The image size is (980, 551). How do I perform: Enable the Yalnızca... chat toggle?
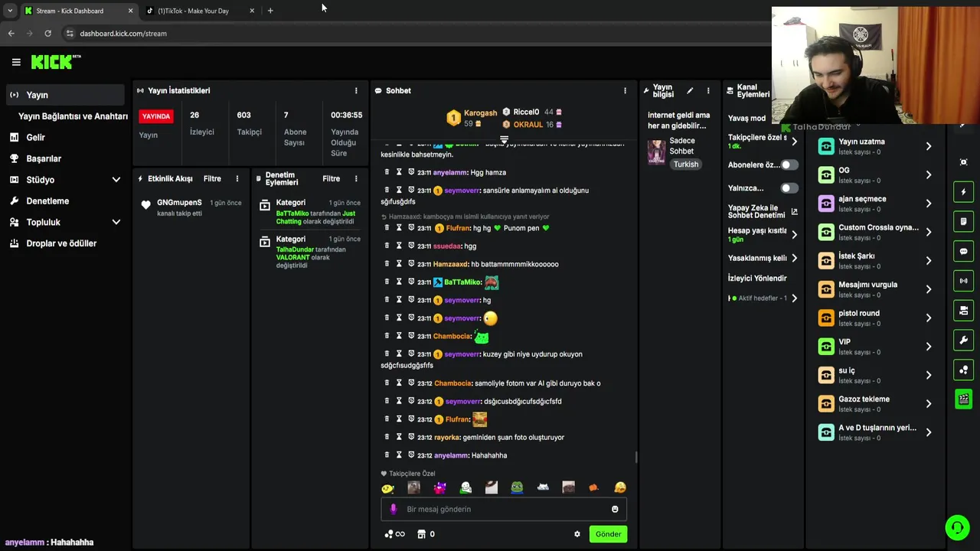click(x=789, y=187)
